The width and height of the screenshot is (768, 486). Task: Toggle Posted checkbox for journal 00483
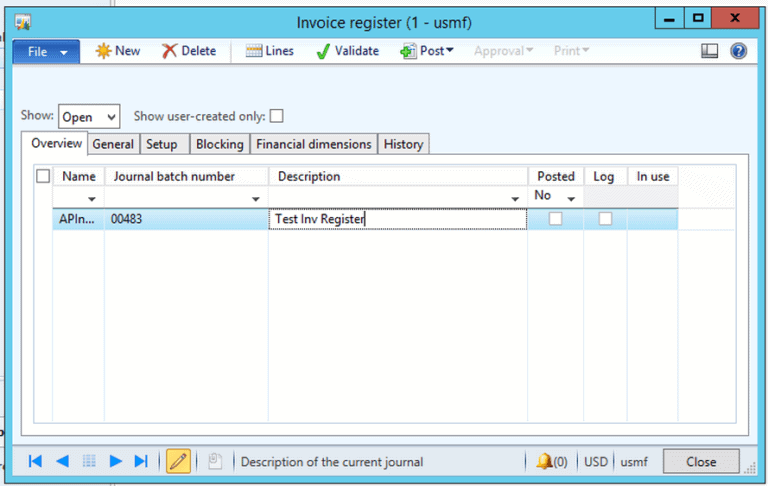pos(555,219)
